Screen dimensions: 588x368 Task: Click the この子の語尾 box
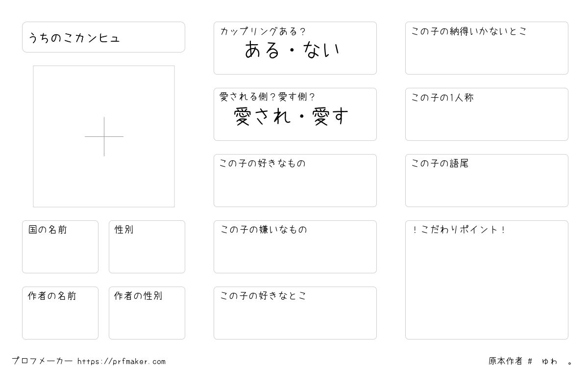[487, 181]
